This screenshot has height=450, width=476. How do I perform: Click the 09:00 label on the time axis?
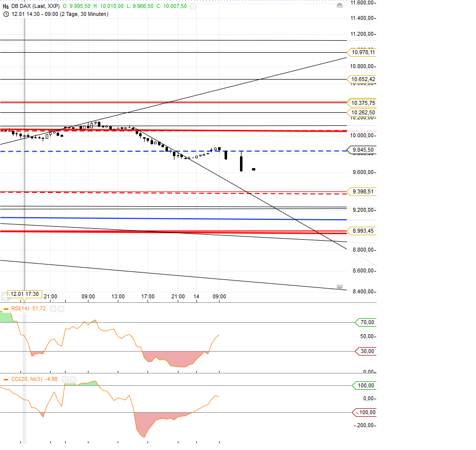(88, 297)
